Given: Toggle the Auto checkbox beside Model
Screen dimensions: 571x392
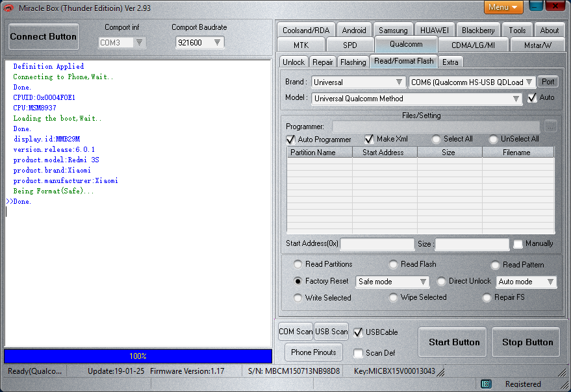Looking at the screenshot, I should tap(532, 98).
